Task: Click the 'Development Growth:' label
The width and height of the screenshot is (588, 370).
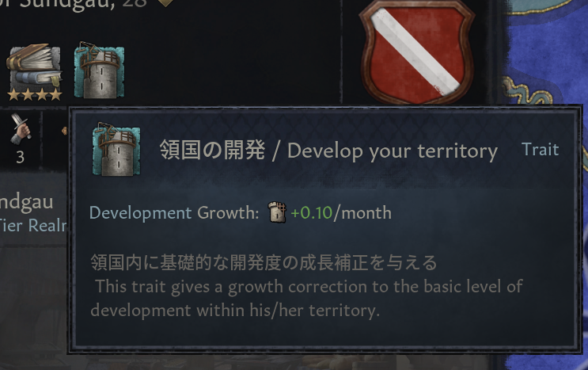Action: tap(174, 213)
